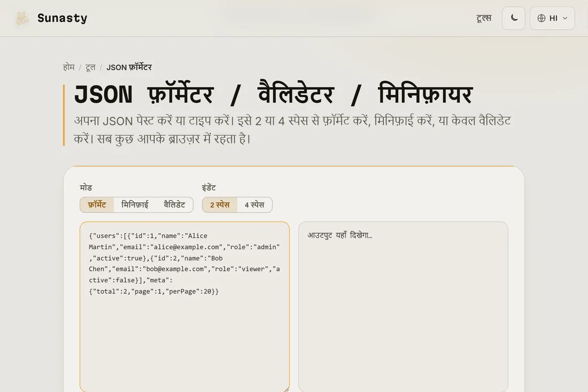Select फ़ॉर्मेट mode

pos(97,205)
